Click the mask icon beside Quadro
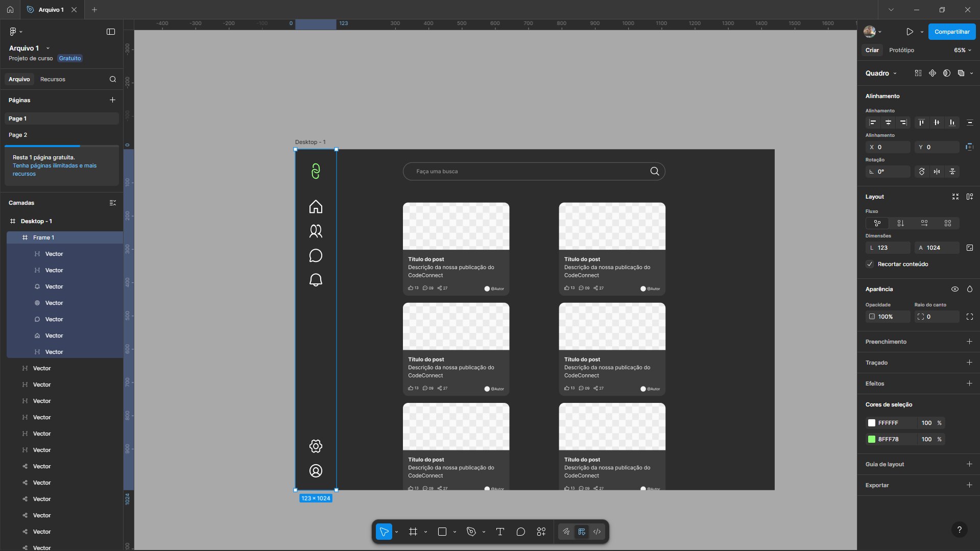The image size is (980, 551). [947, 73]
